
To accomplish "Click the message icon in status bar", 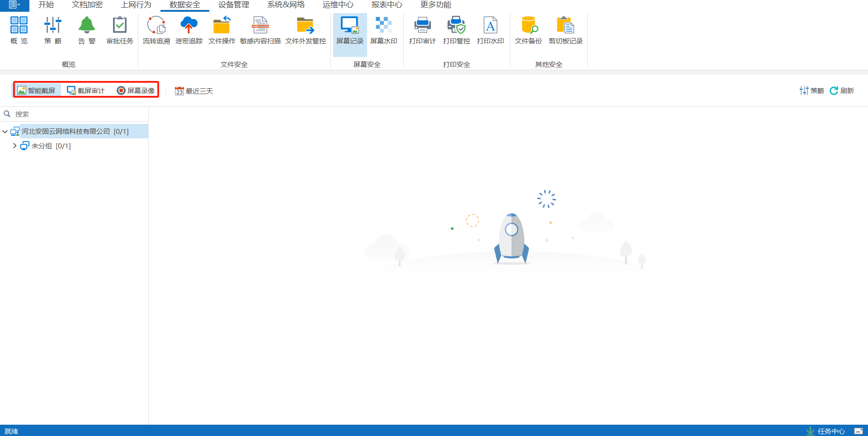I will tap(859, 431).
